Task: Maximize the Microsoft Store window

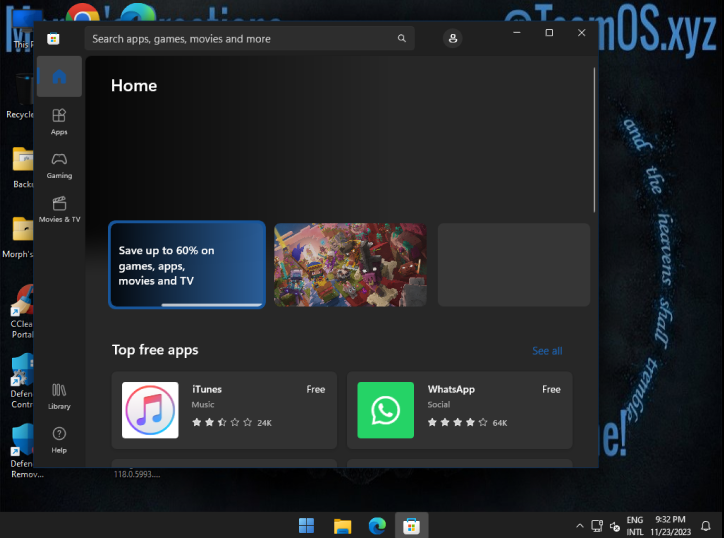Action: (x=549, y=32)
